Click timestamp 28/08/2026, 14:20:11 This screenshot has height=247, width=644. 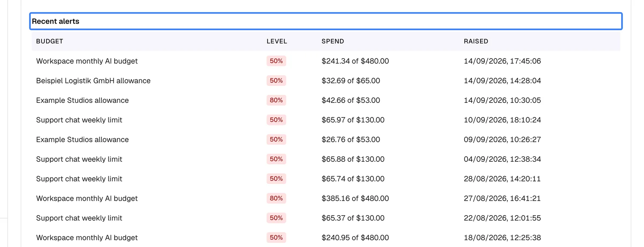click(x=502, y=179)
